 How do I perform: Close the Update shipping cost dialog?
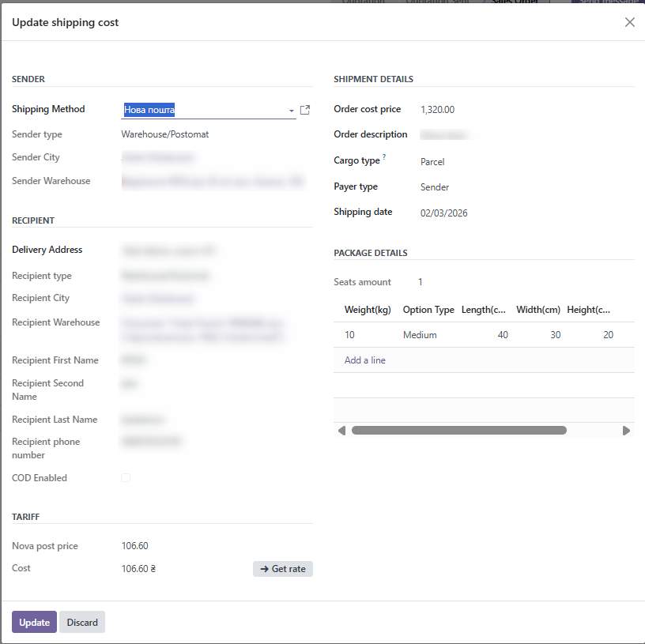[x=630, y=22]
